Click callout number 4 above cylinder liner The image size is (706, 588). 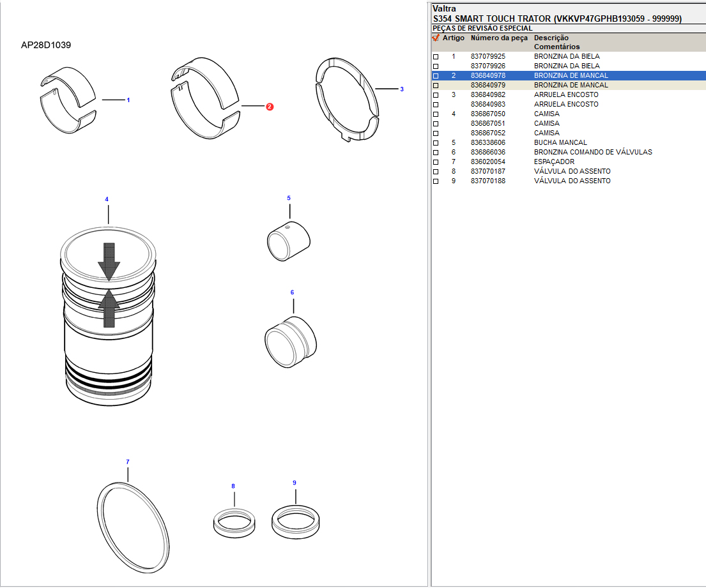pyautogui.click(x=107, y=200)
